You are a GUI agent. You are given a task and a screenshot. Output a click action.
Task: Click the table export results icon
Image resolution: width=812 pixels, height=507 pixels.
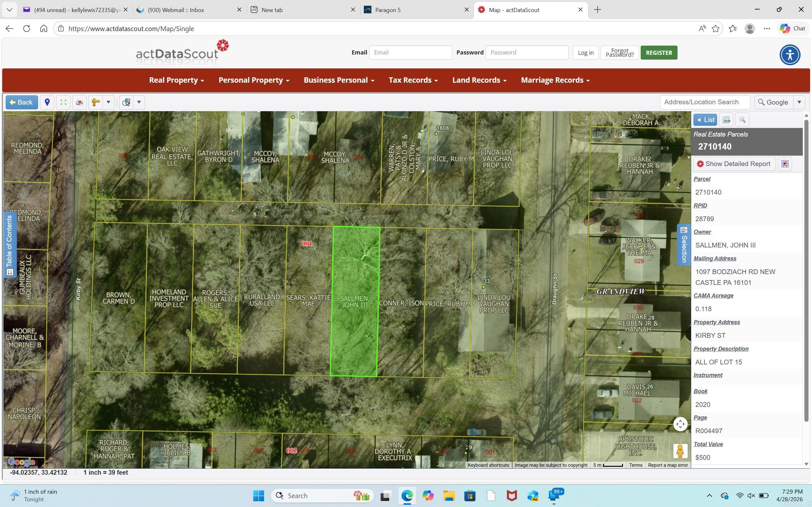(726, 120)
